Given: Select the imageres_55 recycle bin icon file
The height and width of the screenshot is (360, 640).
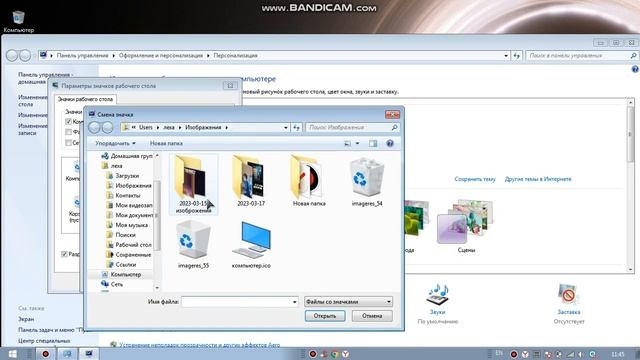Looking at the screenshot, I should [193, 244].
